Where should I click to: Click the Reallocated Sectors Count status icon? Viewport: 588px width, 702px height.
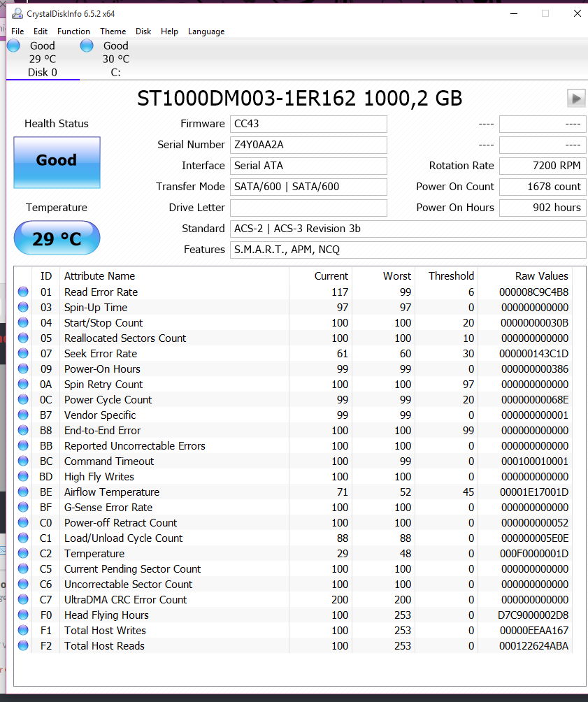23,338
